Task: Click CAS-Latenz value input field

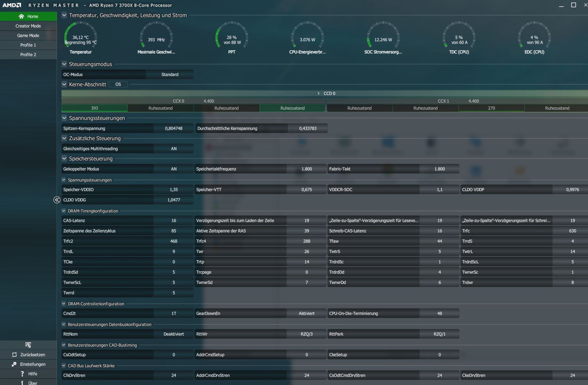Action: 172,220
